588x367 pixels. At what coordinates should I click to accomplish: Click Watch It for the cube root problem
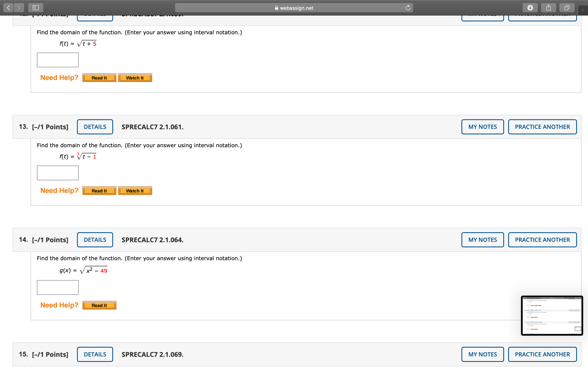[x=135, y=191]
